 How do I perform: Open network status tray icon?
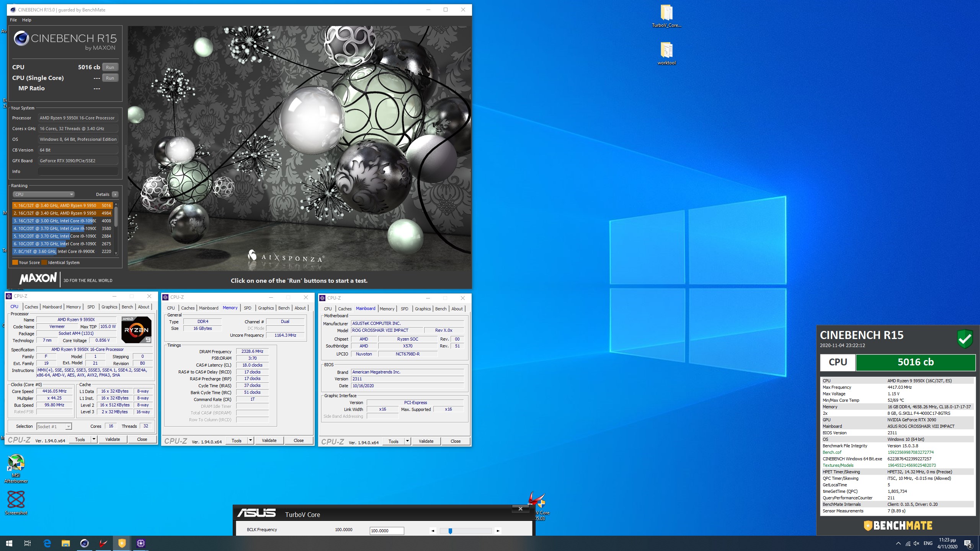[908, 543]
